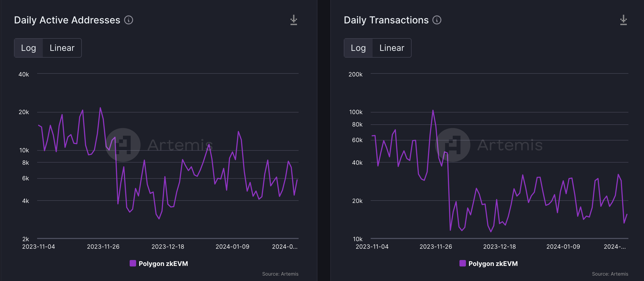Click Source: Artemis under Active Addresses chart
This screenshot has height=281, width=644.
coord(280,274)
